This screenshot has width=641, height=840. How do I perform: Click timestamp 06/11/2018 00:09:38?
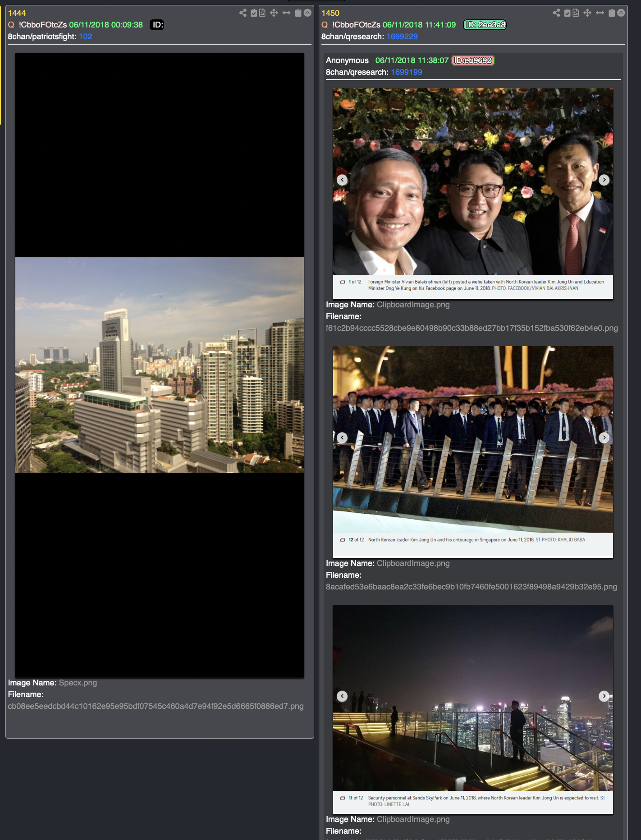[x=106, y=25]
